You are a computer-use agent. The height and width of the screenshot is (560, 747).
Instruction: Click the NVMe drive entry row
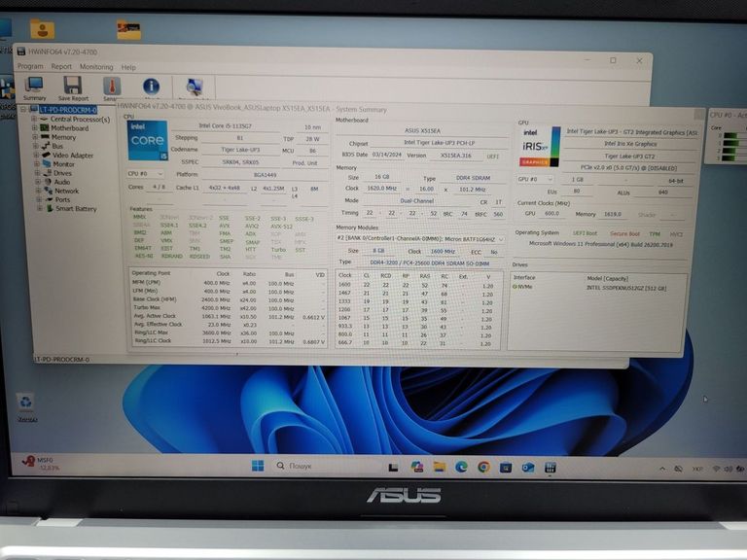pos(597,288)
